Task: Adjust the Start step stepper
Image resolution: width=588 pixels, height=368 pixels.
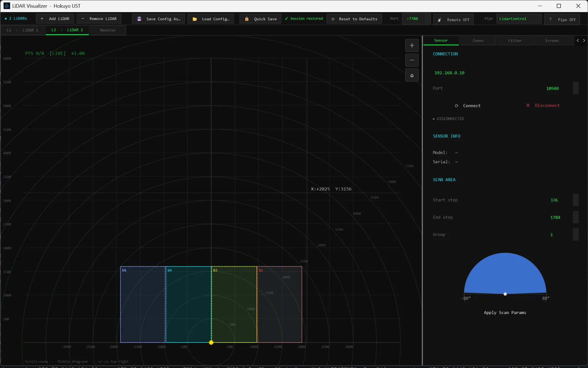Action: [x=576, y=200]
